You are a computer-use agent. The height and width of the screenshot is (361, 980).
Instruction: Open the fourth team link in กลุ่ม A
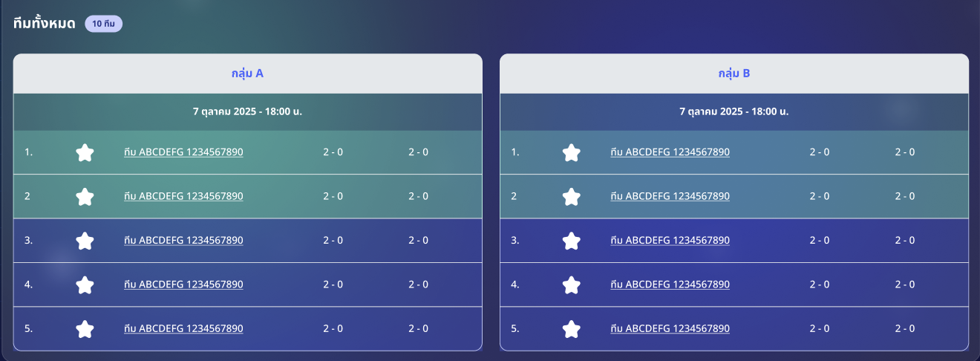(x=183, y=284)
